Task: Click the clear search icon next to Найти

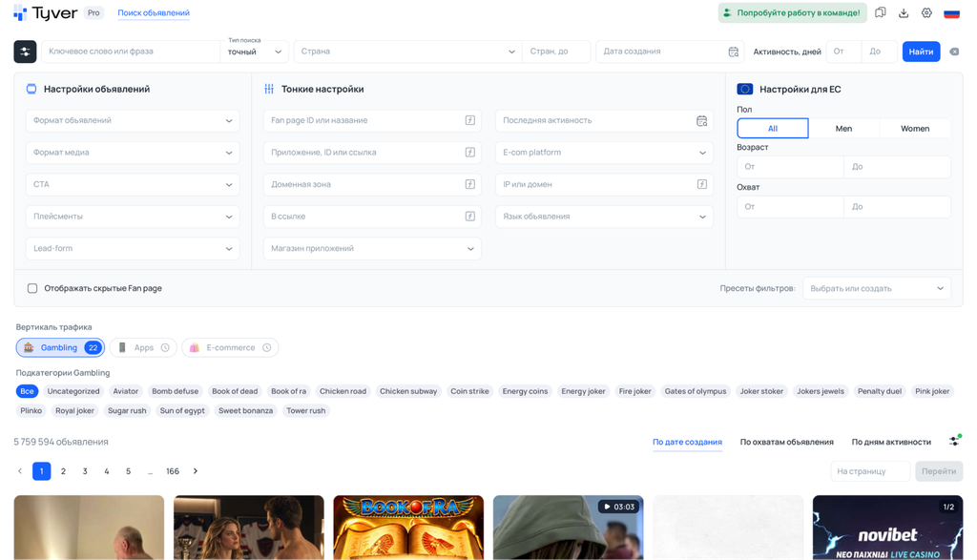Action: (x=954, y=52)
